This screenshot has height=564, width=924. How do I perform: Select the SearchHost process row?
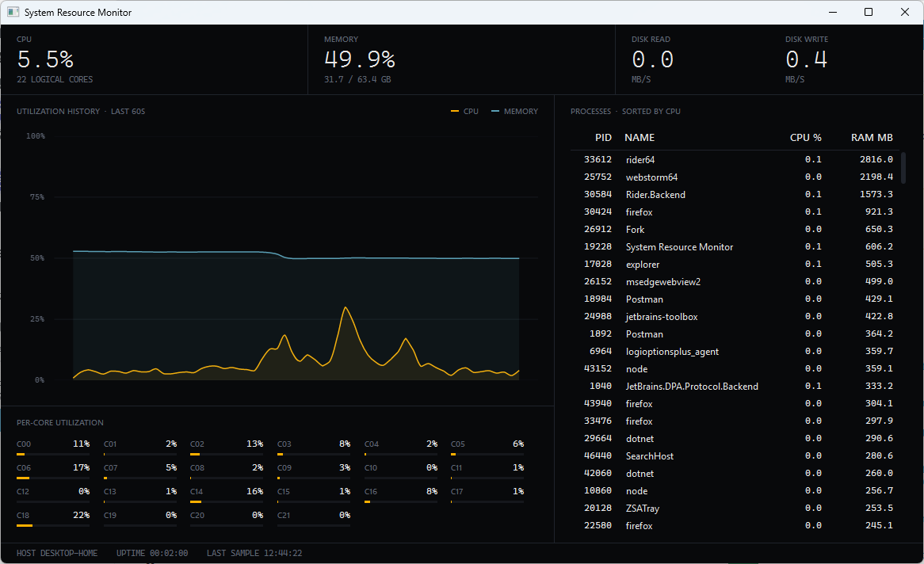[x=736, y=455]
